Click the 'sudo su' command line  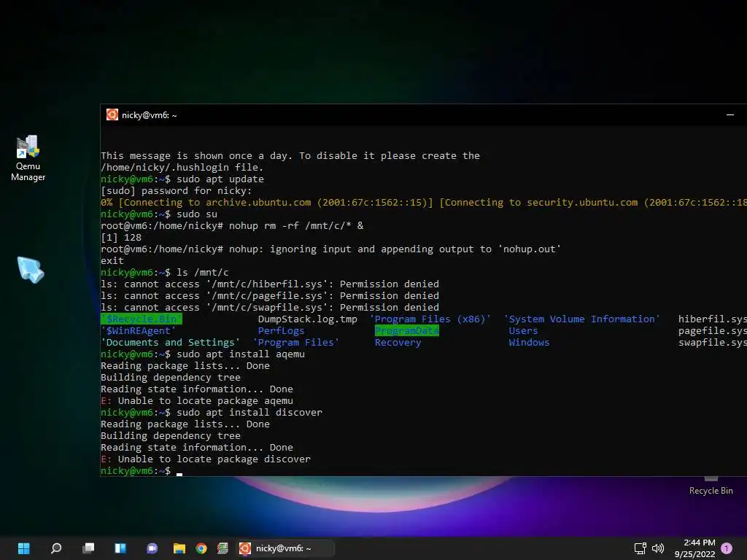click(197, 214)
